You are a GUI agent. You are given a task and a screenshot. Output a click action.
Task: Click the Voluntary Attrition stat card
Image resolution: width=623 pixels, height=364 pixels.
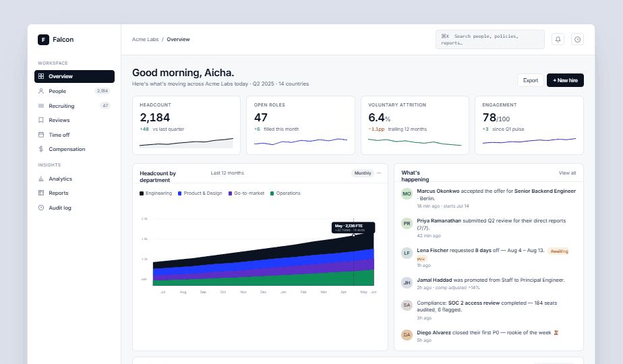click(x=415, y=125)
